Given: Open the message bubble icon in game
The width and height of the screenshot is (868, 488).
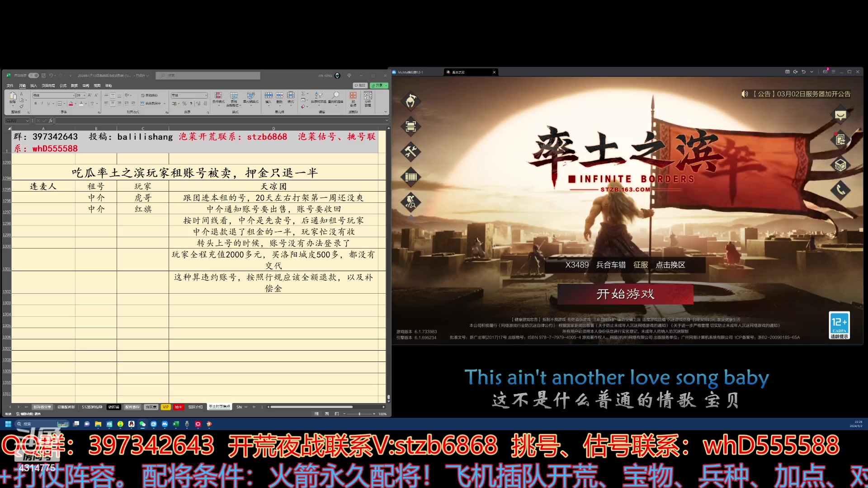Looking at the screenshot, I should coord(840,115).
